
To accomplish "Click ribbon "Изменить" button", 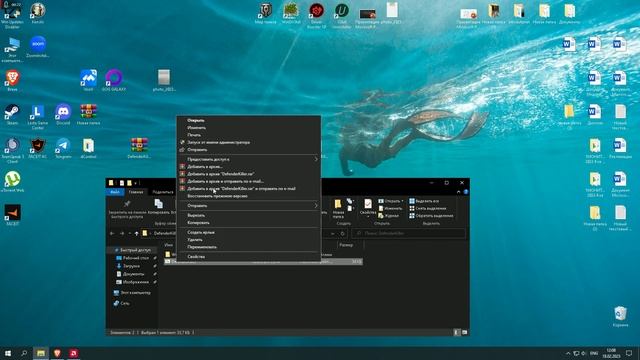I will pos(390,209).
